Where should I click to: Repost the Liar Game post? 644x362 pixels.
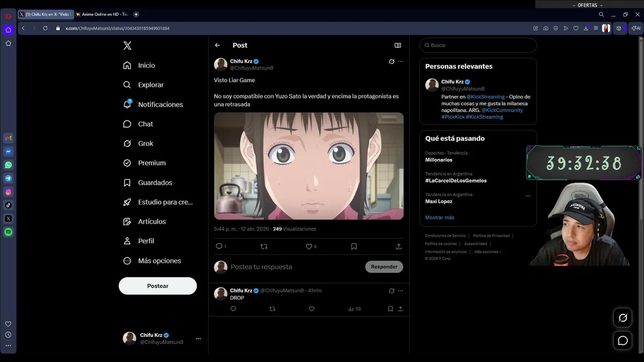pyautogui.click(x=264, y=246)
